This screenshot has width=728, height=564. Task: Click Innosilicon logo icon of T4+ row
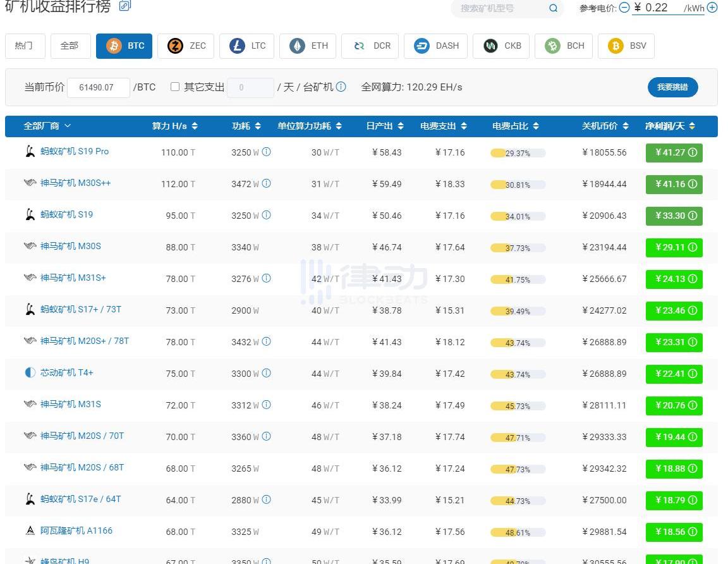pyautogui.click(x=30, y=372)
